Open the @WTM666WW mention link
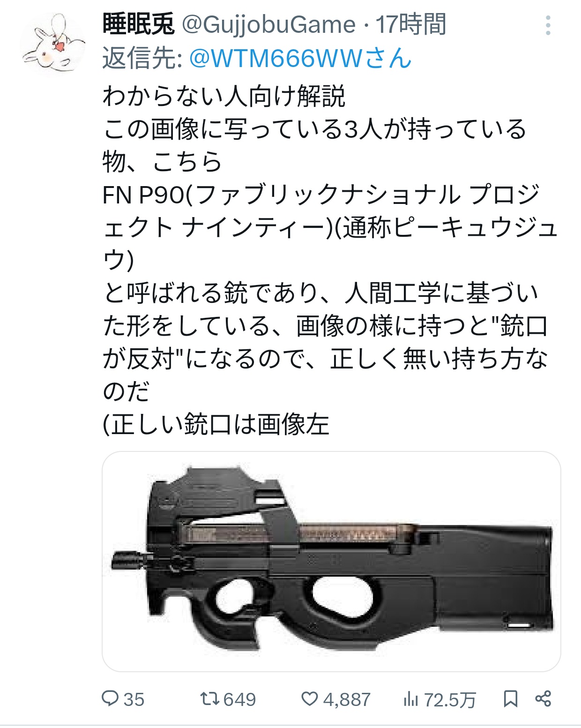This screenshot has width=581, height=728. (300, 58)
